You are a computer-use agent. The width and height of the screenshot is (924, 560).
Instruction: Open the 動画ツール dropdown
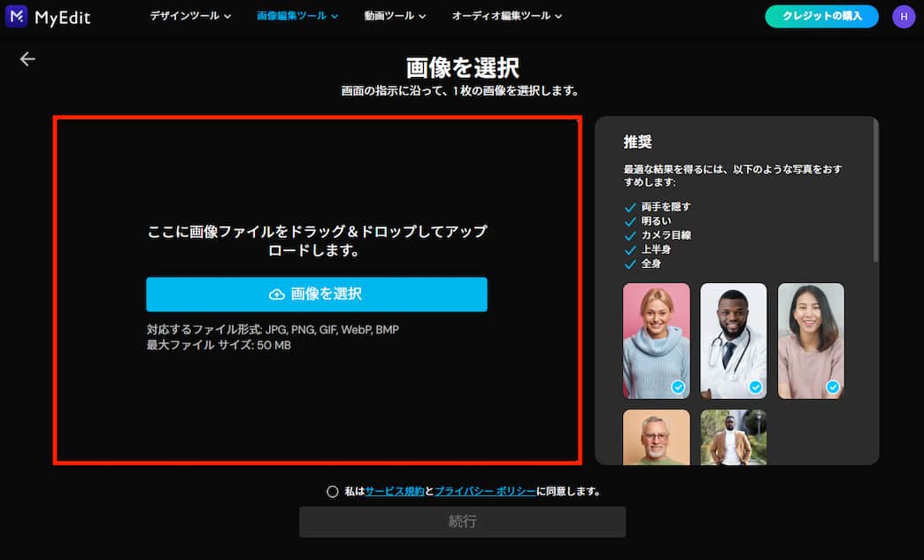point(394,15)
